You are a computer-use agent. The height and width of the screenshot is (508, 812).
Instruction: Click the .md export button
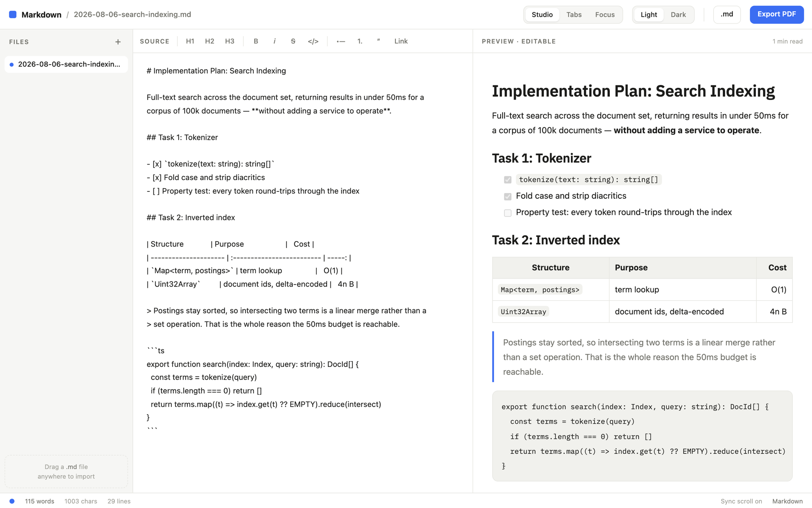coord(727,15)
